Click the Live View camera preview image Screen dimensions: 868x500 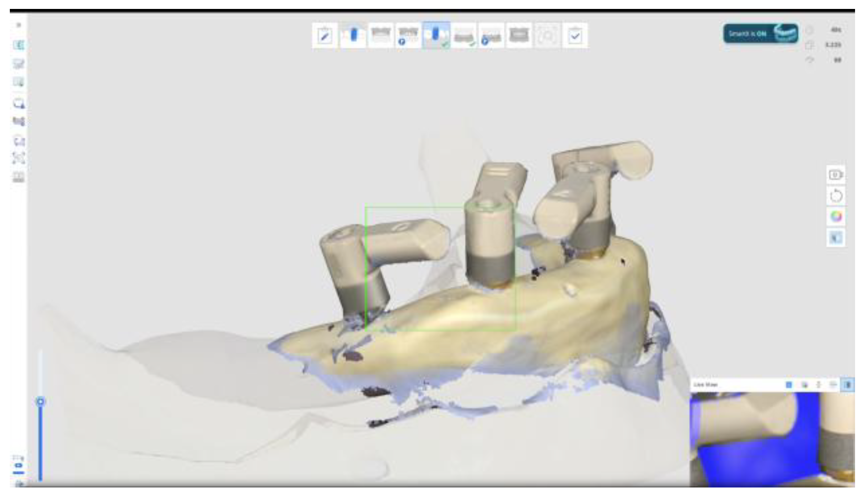point(771,439)
